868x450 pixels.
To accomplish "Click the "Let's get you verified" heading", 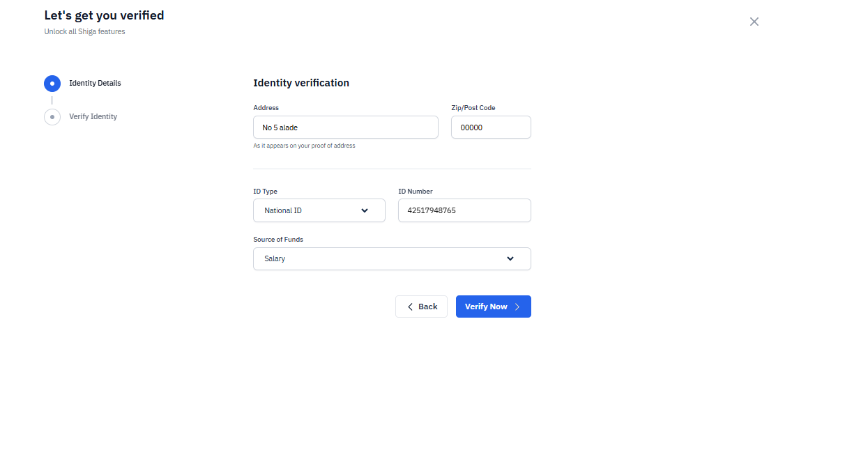I will 104,15.
